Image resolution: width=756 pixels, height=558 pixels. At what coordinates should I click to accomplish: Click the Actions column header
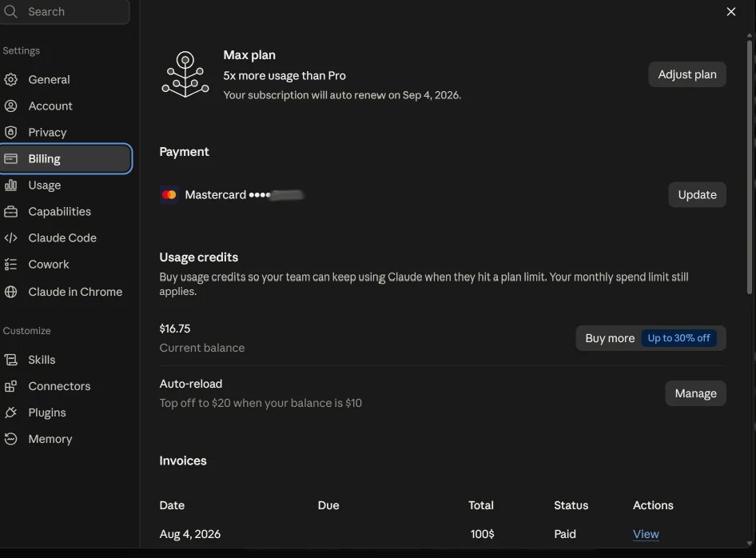point(653,505)
